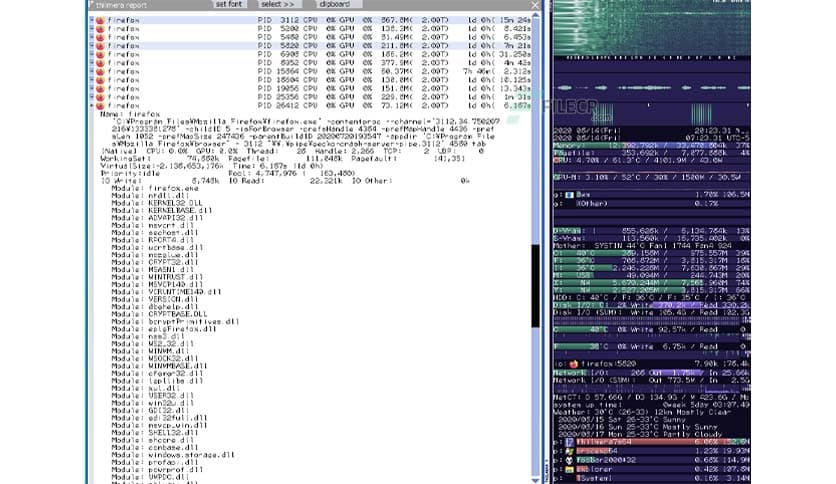This screenshot has height=484, width=836.
Task: Expand the firefox PID 6908 row arrow
Action: pyautogui.click(x=91, y=54)
